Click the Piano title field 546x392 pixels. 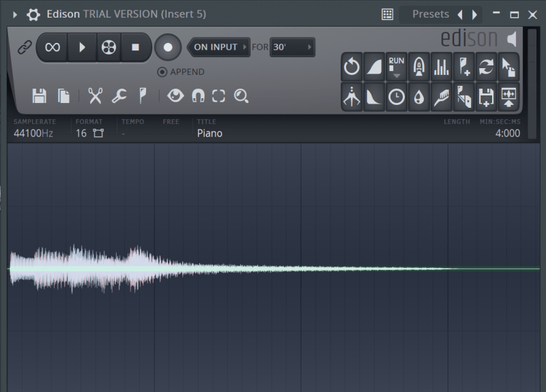[x=210, y=134]
